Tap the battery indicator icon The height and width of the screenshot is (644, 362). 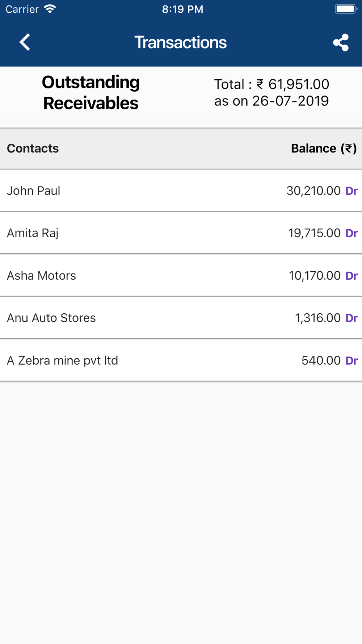[346, 9]
